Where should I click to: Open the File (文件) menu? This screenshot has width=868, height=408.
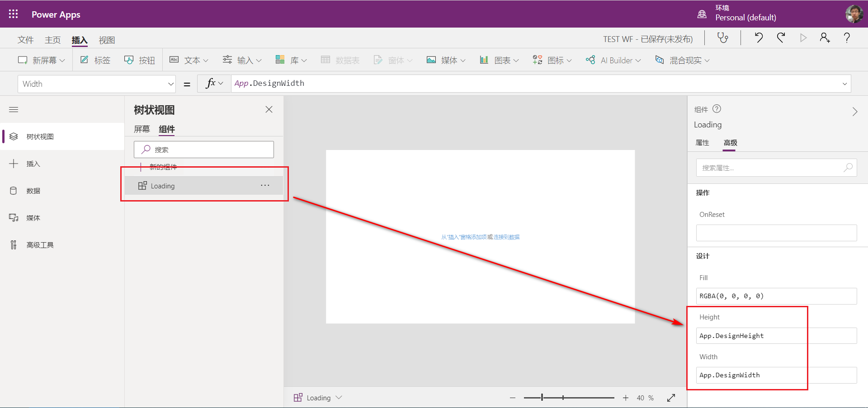pyautogui.click(x=26, y=40)
